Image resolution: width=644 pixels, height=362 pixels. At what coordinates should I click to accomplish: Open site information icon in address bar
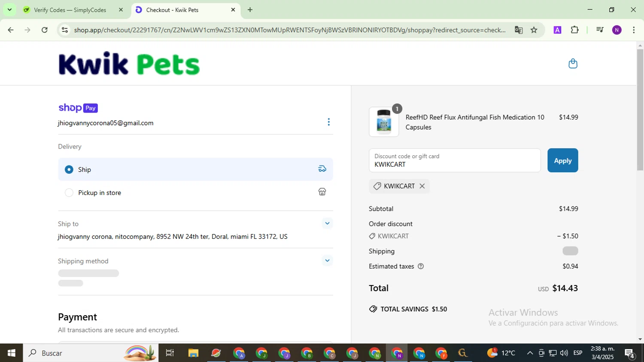coord(65,30)
